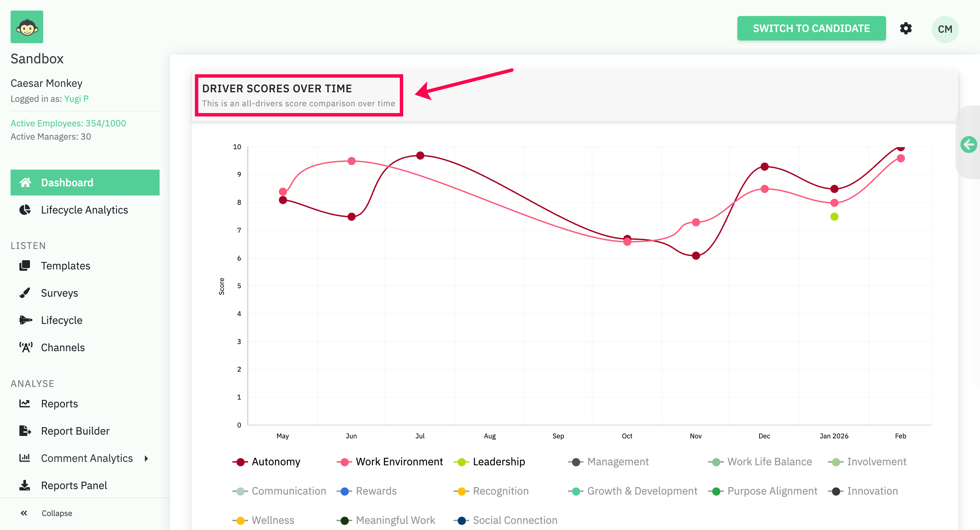Toggle Work Environment legend entry
This screenshot has height=530, width=980.
(399, 462)
